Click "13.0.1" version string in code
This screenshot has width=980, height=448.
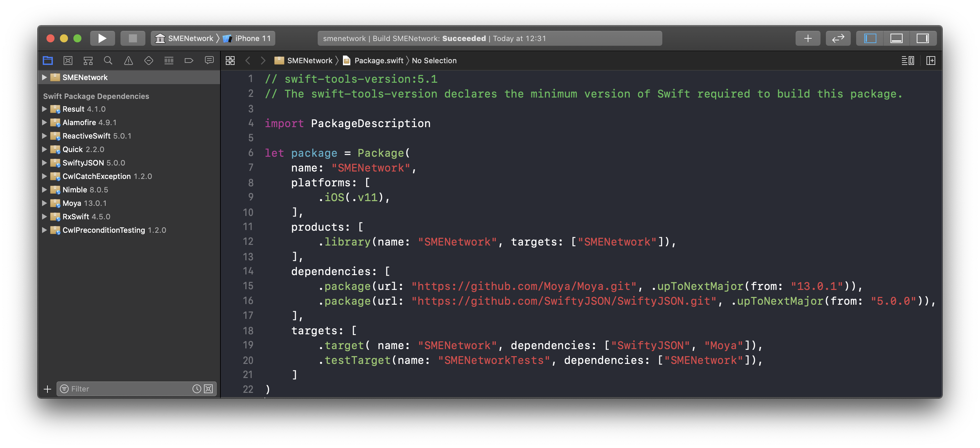pyautogui.click(x=817, y=286)
